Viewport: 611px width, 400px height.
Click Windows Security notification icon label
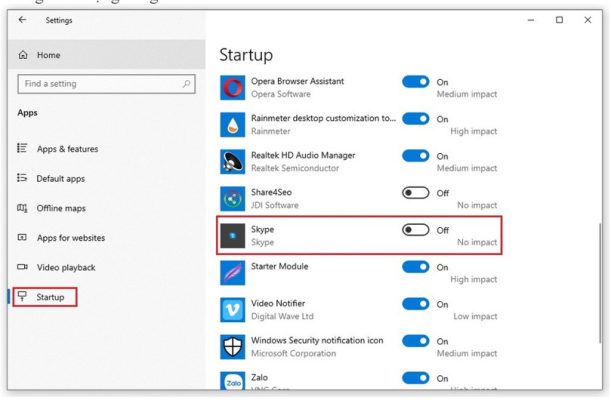(317, 340)
